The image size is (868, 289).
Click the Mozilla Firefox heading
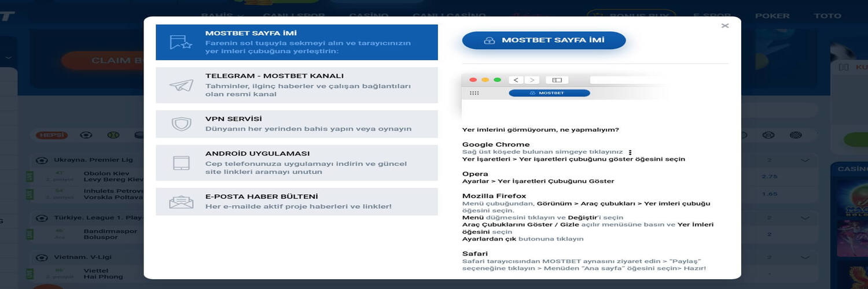(x=494, y=196)
